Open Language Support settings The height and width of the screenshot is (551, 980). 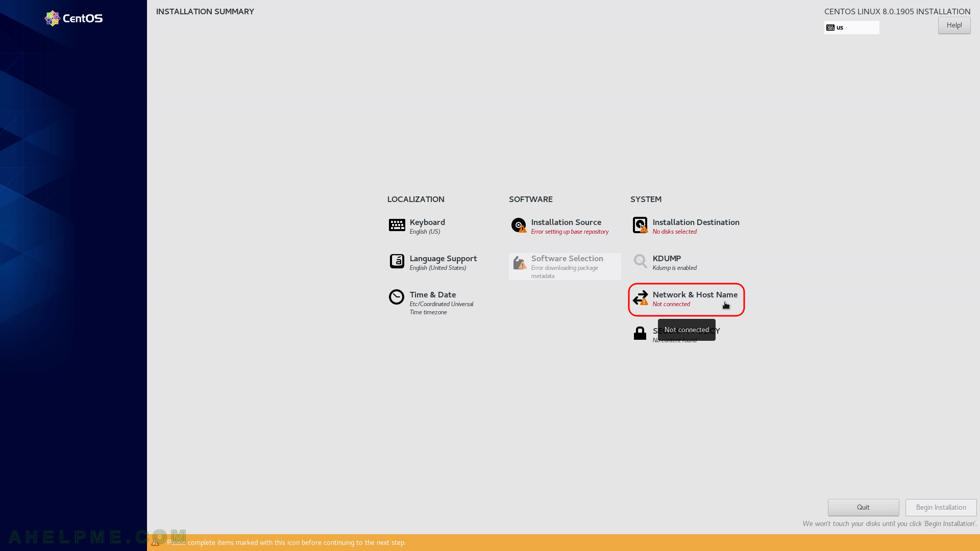[443, 259]
